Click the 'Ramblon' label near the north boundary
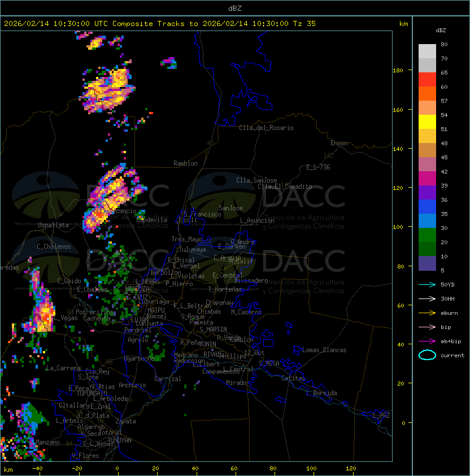The image size is (470, 476). coord(185,163)
